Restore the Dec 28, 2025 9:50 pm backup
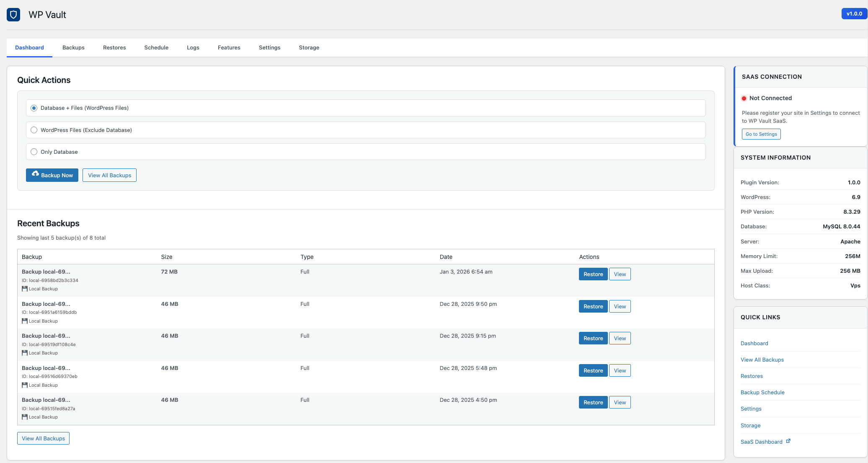 pyautogui.click(x=593, y=306)
